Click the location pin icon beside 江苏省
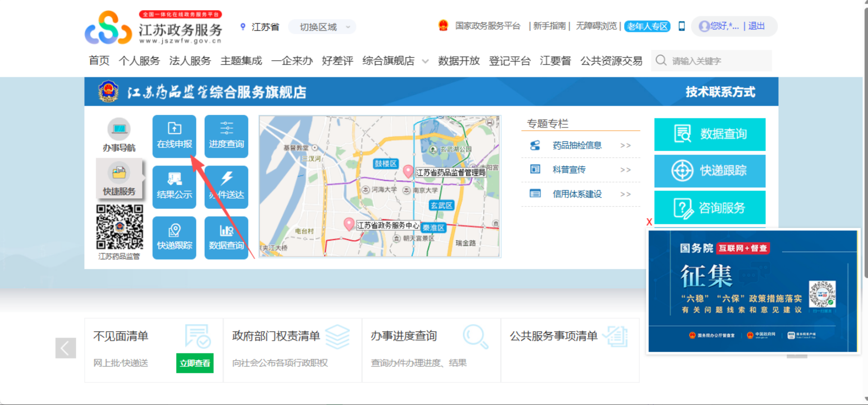The width and height of the screenshot is (868, 405). (x=243, y=27)
